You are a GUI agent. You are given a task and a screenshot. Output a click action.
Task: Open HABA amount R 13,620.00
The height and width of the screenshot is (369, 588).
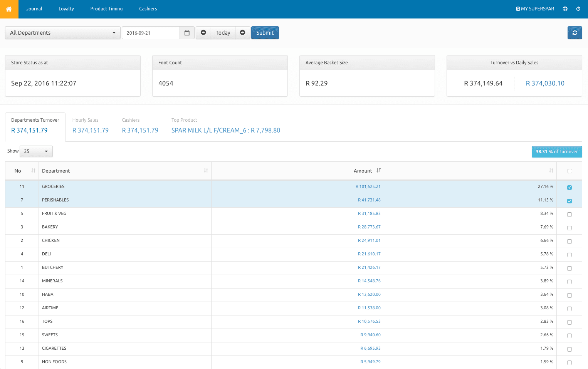pyautogui.click(x=369, y=294)
